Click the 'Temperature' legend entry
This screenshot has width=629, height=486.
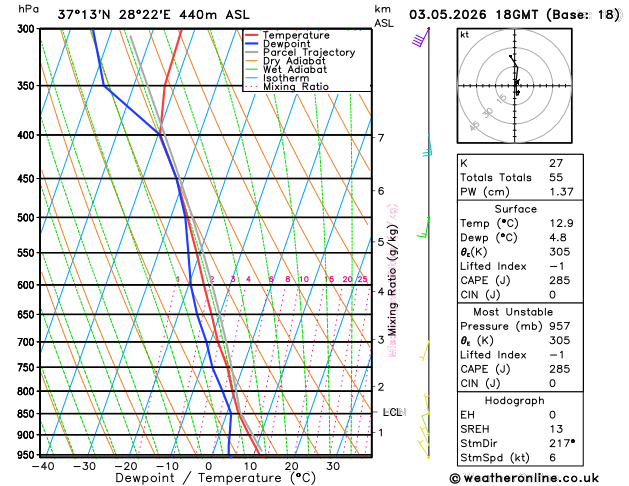click(296, 35)
